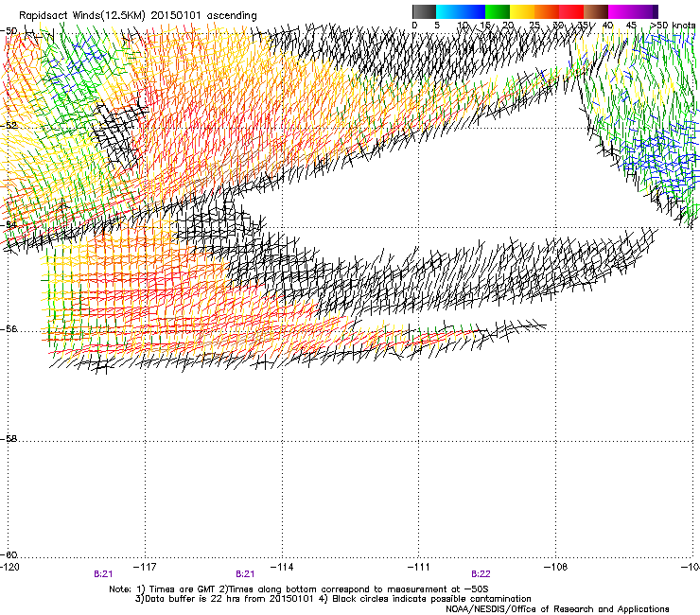The width and height of the screenshot is (700, 615).
Task: Click the red 30-35 knots legend color
Action: tap(571, 11)
